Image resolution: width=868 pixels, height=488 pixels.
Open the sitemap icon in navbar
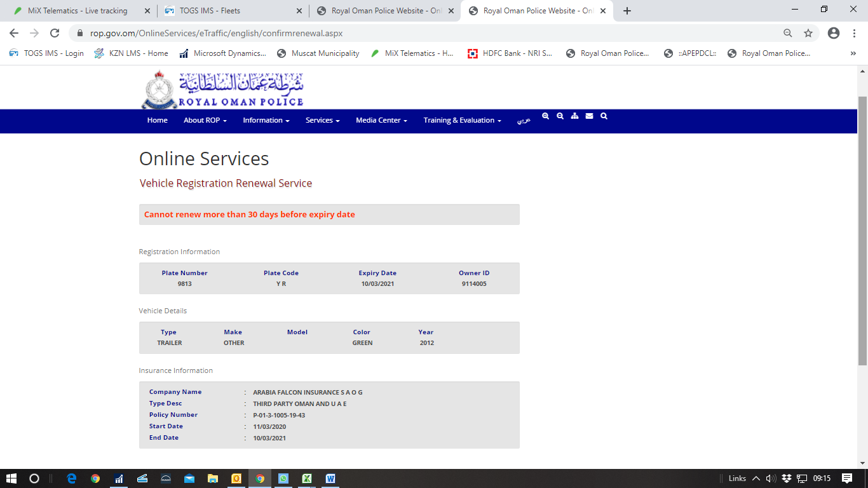pyautogui.click(x=574, y=116)
